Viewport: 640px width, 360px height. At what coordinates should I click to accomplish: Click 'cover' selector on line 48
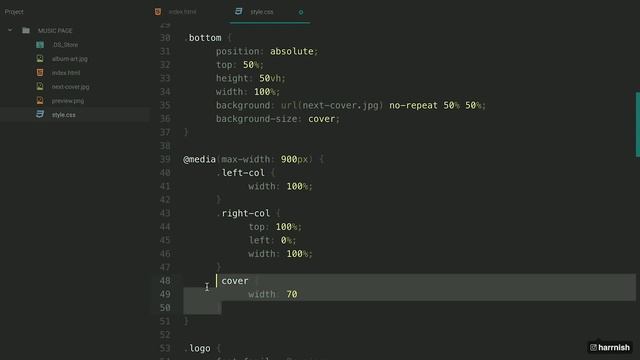(235, 281)
